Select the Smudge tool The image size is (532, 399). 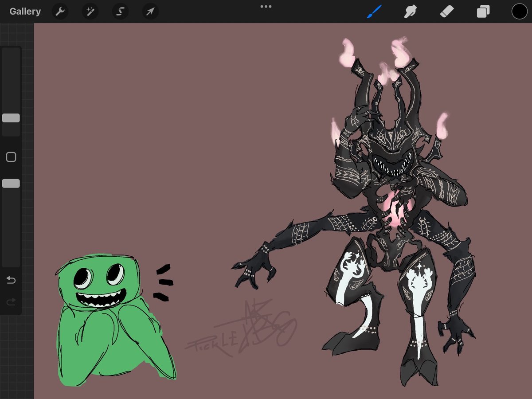pyautogui.click(x=411, y=12)
